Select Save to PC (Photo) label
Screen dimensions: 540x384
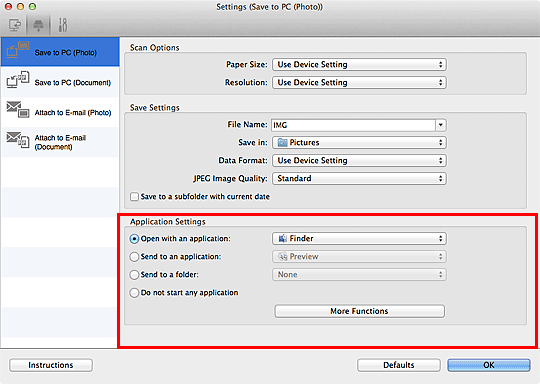click(65, 53)
